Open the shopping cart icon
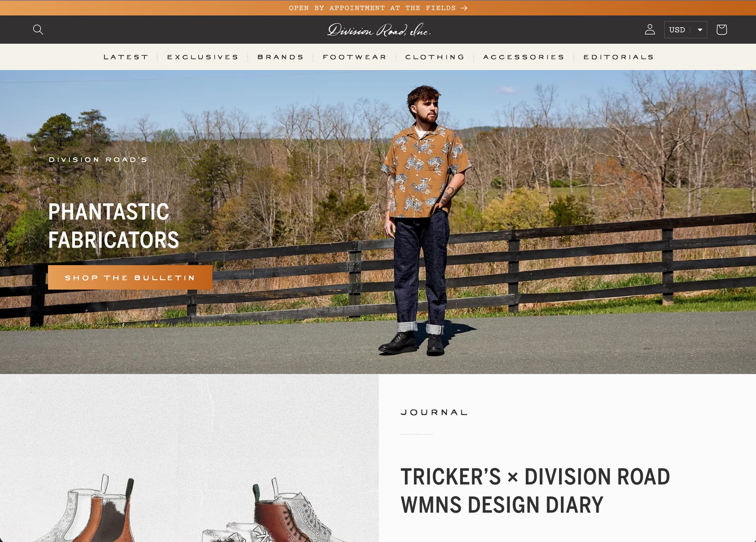Image resolution: width=756 pixels, height=542 pixels. tap(721, 30)
